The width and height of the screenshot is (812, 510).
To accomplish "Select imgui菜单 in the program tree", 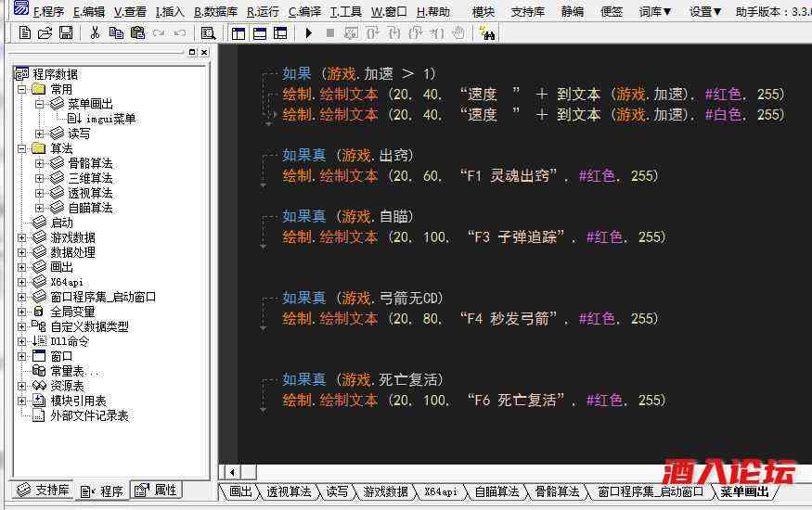I will coord(111,119).
